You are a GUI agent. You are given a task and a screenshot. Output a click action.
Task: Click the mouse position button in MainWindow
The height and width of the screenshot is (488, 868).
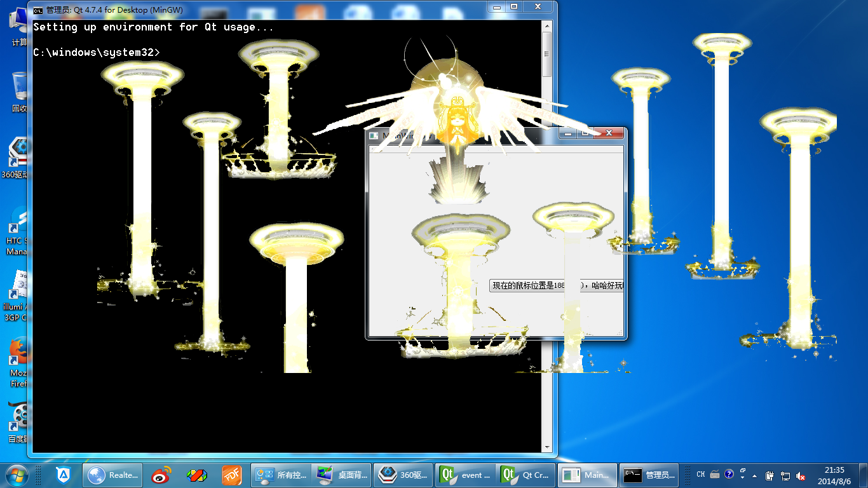tap(557, 286)
